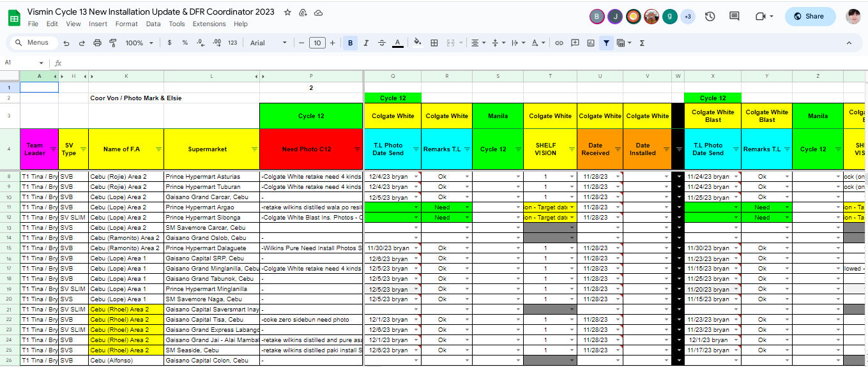Undo the last action

click(x=66, y=43)
